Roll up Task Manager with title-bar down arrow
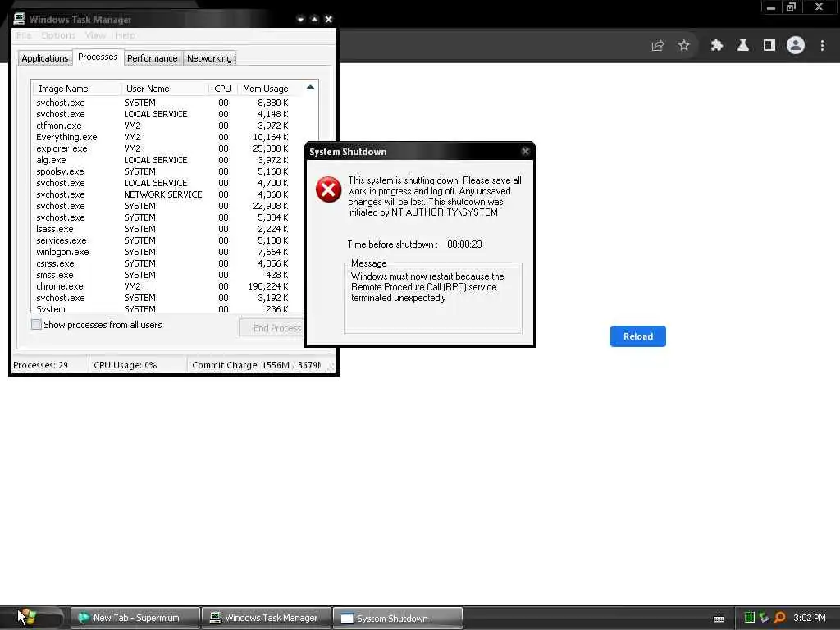 (300, 20)
